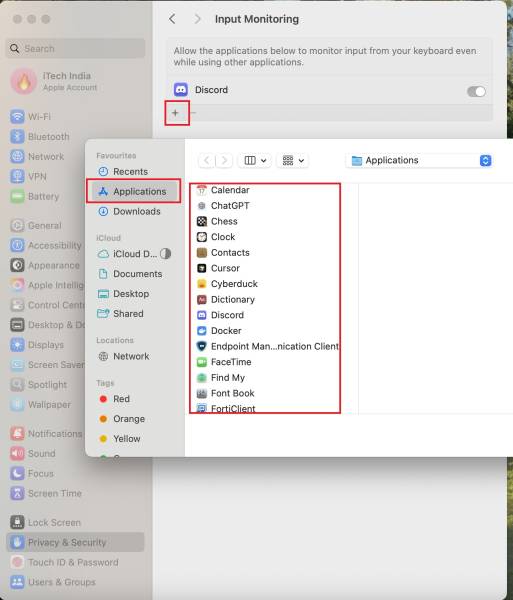Select Dictionary app in the list
513x600 pixels.
[x=226, y=300]
